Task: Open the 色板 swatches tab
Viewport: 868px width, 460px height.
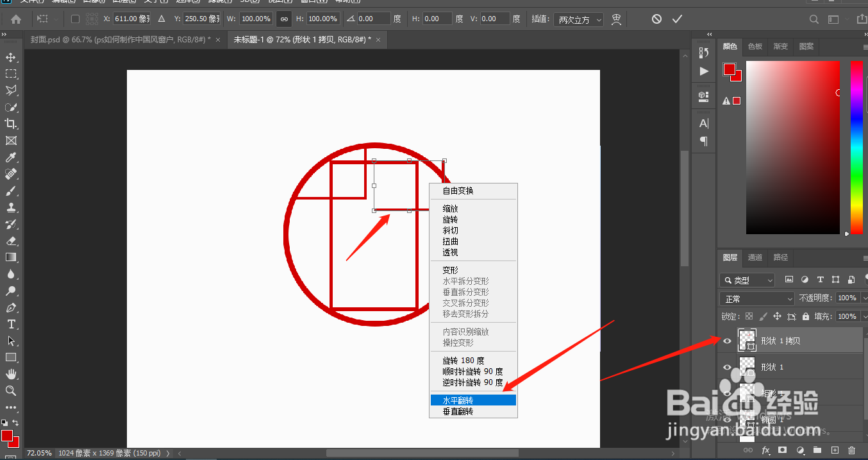Action: (755, 46)
